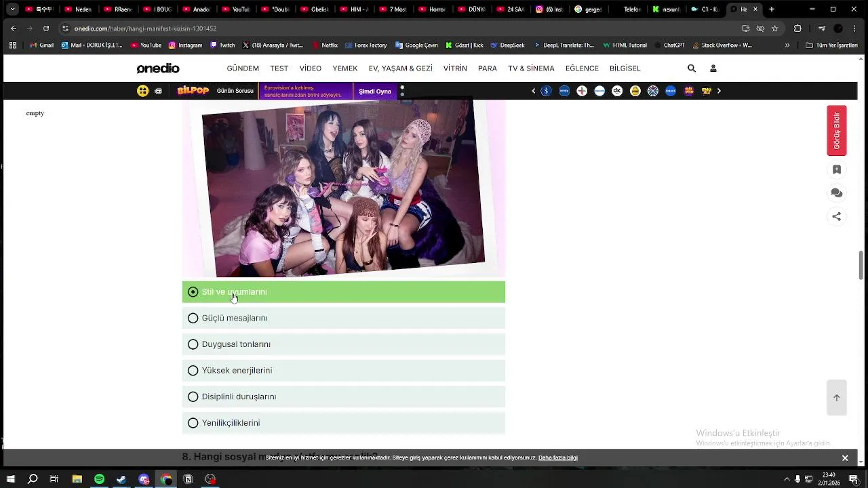Reload the page with the refresh icon
This screenshot has height=488, width=868.
pos(45,28)
